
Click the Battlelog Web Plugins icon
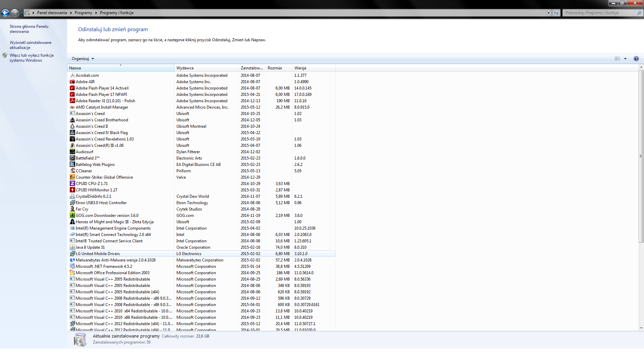tap(72, 165)
